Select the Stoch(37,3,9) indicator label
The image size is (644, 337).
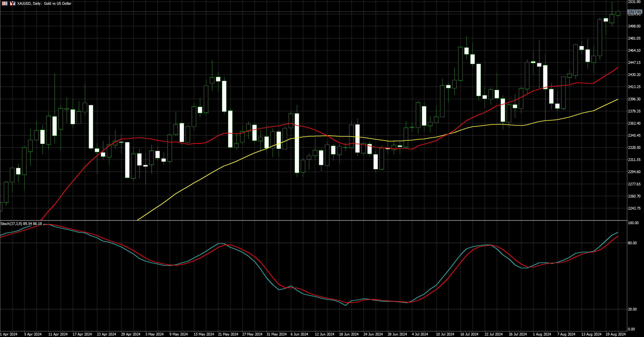click(x=21, y=224)
